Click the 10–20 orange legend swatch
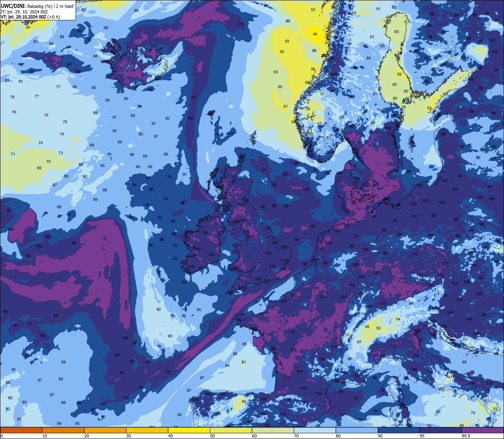 (63, 430)
